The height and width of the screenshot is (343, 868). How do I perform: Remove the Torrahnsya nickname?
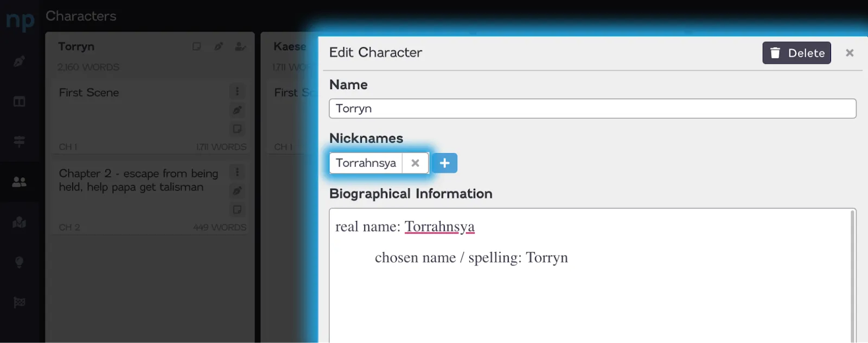click(x=415, y=163)
